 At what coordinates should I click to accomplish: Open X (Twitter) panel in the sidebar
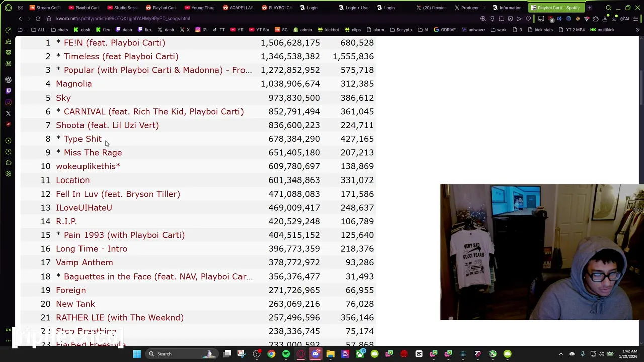(8, 113)
